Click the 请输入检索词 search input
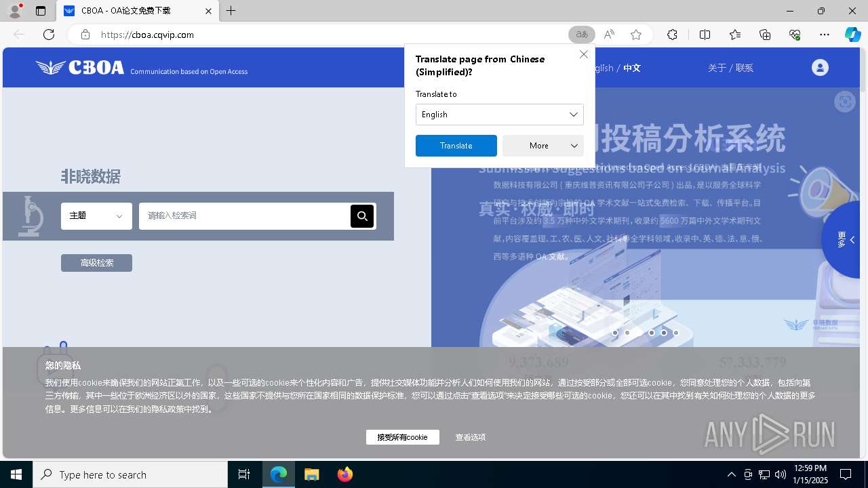The image size is (868, 488). coord(245,216)
